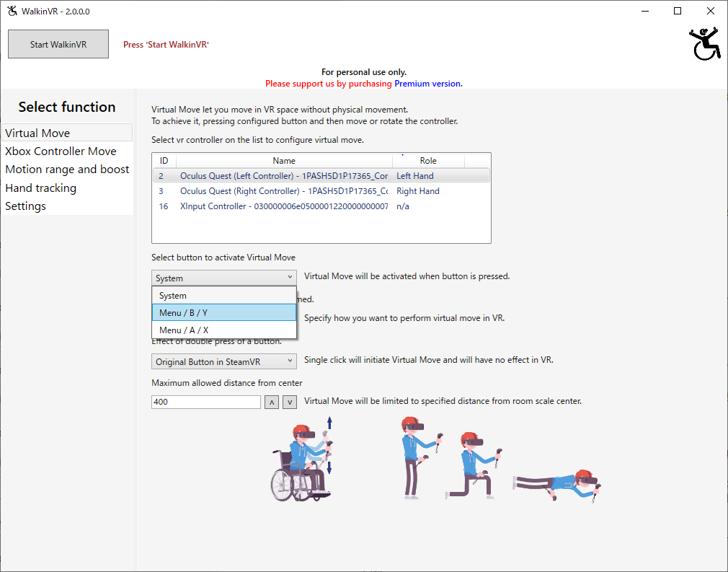Viewport: 728px width, 572px height.
Task: Sort list by ID column header
Action: pyautogui.click(x=164, y=160)
